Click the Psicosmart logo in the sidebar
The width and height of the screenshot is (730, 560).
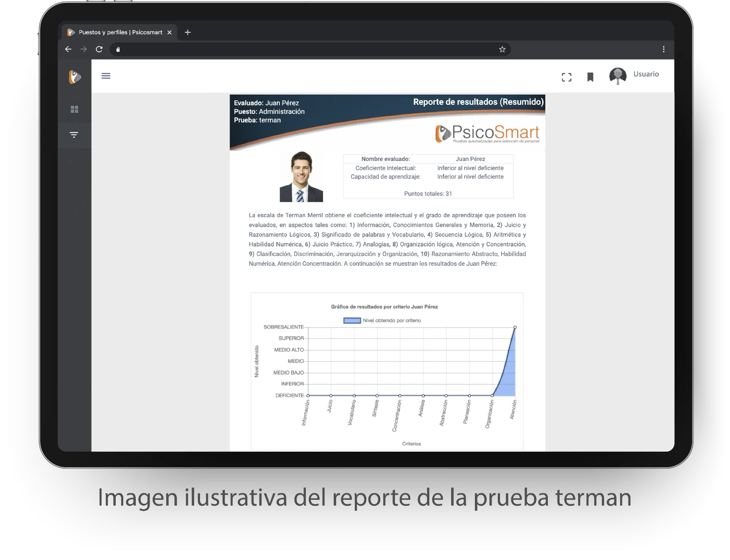pyautogui.click(x=74, y=77)
